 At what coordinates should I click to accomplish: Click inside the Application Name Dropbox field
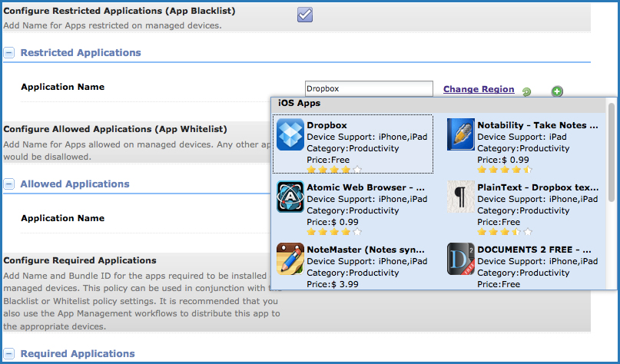pos(369,88)
